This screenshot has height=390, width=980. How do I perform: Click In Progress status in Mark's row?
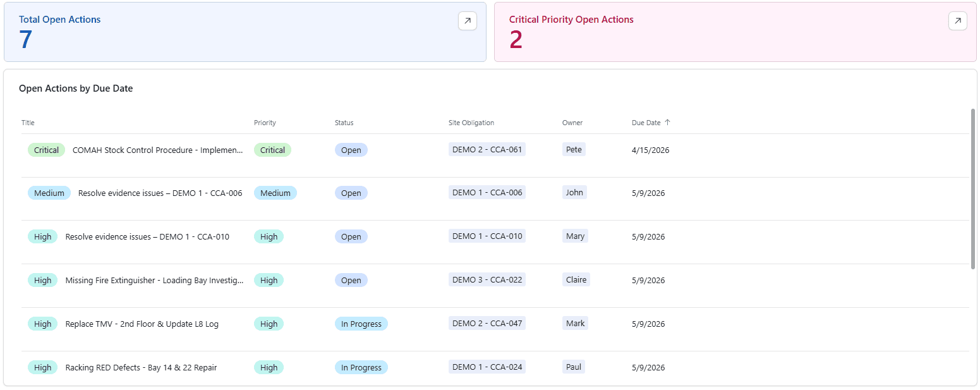[361, 324]
